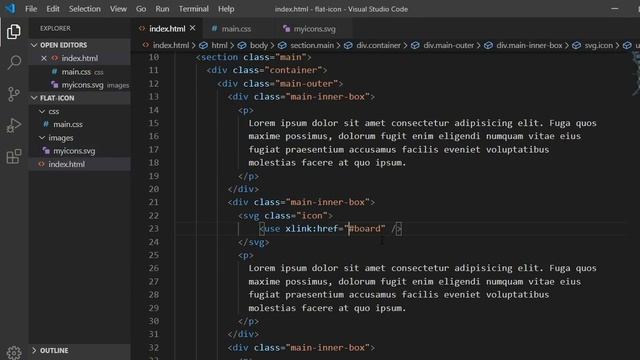Collapse the FLAT-ICON folder section

(x=80, y=98)
